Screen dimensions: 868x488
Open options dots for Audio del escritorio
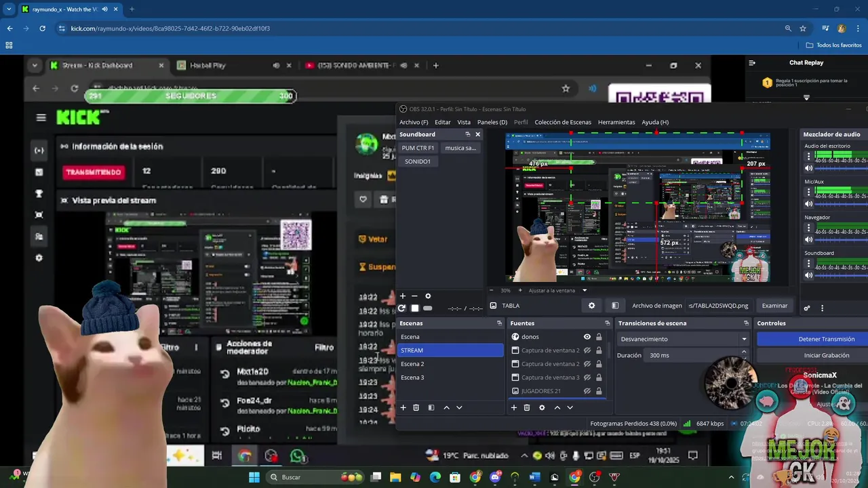(x=808, y=157)
